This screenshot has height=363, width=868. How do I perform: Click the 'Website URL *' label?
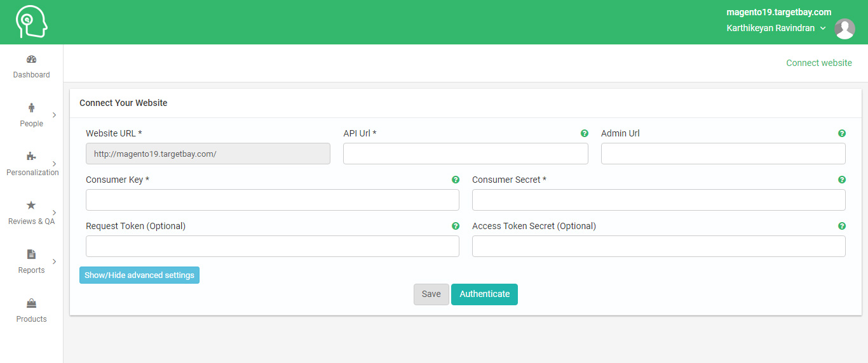click(x=114, y=133)
